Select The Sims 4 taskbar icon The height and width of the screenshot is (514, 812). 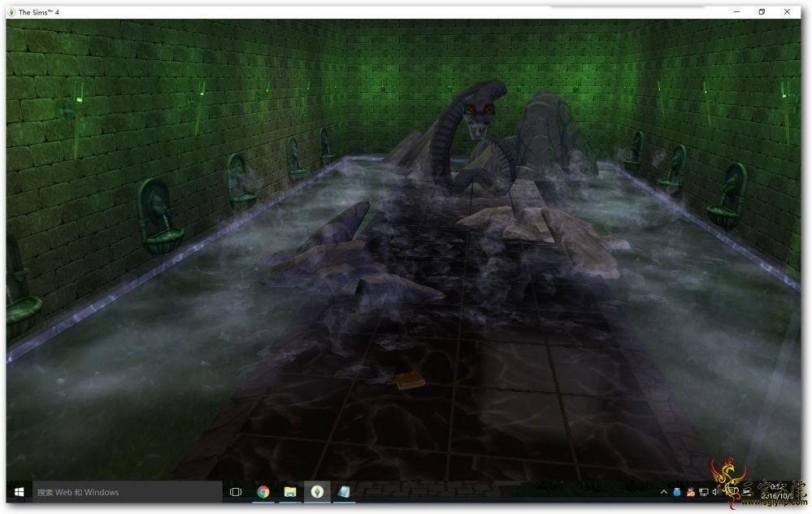(317, 491)
